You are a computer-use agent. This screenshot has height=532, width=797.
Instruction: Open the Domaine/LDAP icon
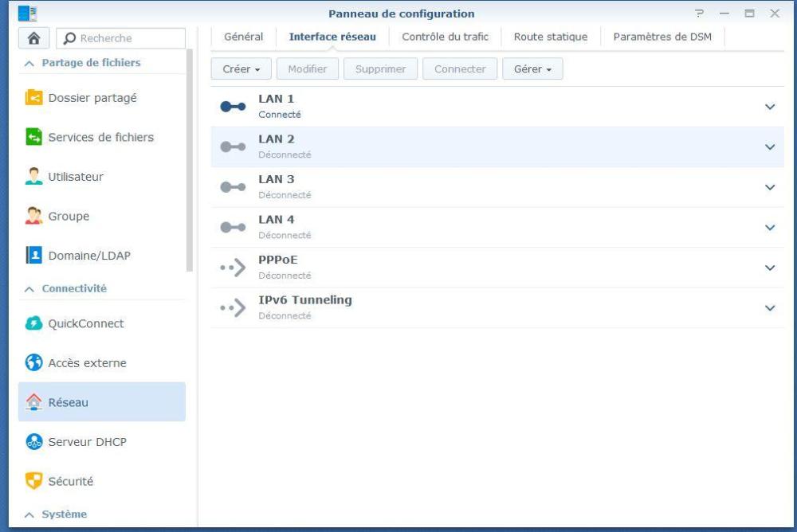click(x=34, y=256)
